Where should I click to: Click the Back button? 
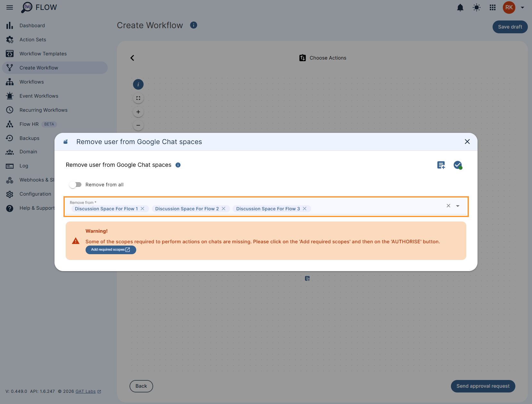141,386
